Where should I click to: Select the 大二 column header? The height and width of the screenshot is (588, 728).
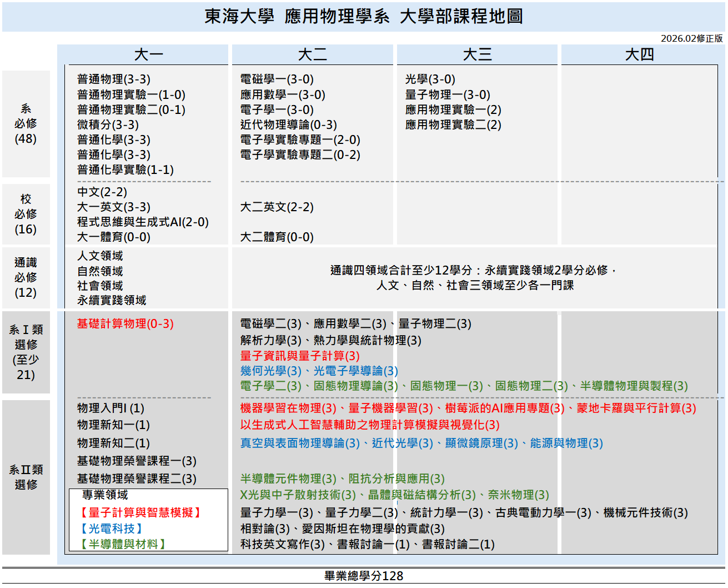[x=312, y=54]
